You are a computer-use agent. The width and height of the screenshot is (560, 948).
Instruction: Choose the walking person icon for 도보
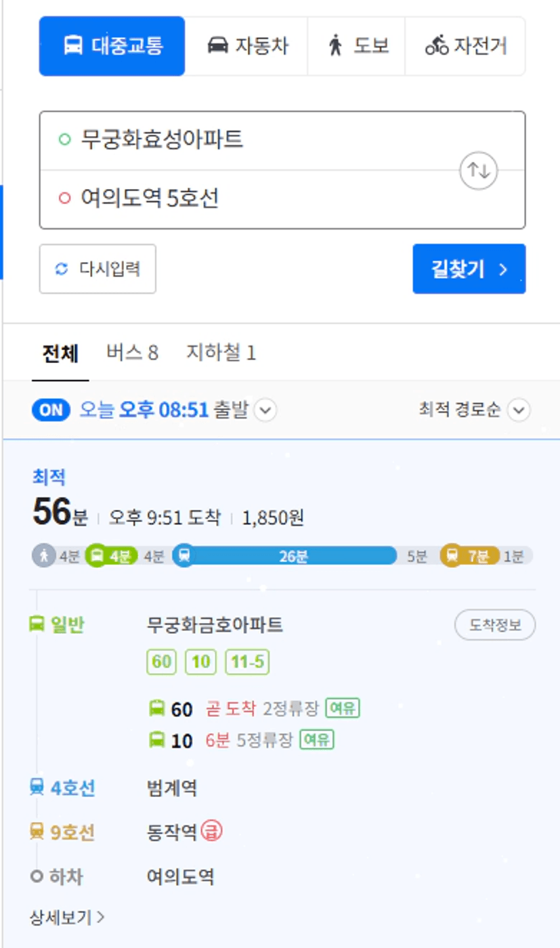335,45
